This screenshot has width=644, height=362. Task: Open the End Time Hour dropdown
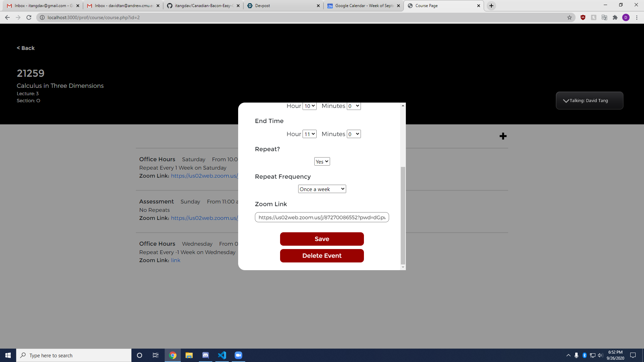(310, 134)
